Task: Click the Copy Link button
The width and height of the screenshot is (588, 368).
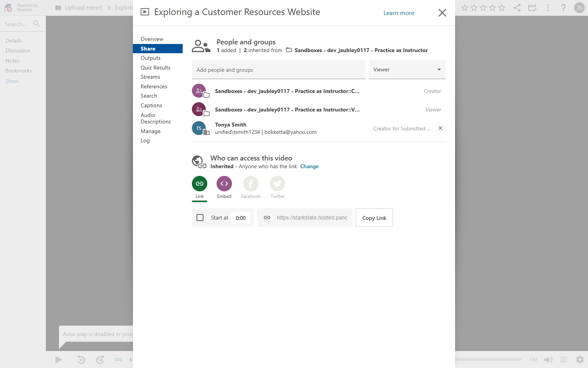Action: point(374,218)
